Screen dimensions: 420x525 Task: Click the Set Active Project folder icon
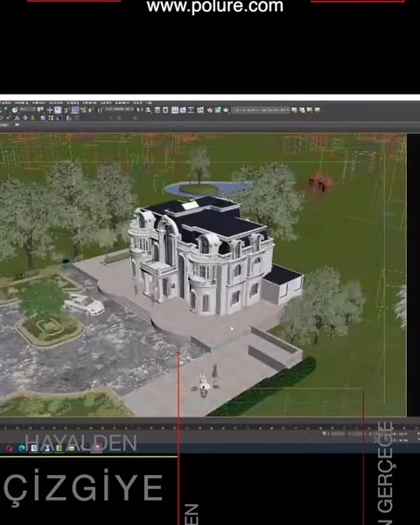tap(294, 110)
